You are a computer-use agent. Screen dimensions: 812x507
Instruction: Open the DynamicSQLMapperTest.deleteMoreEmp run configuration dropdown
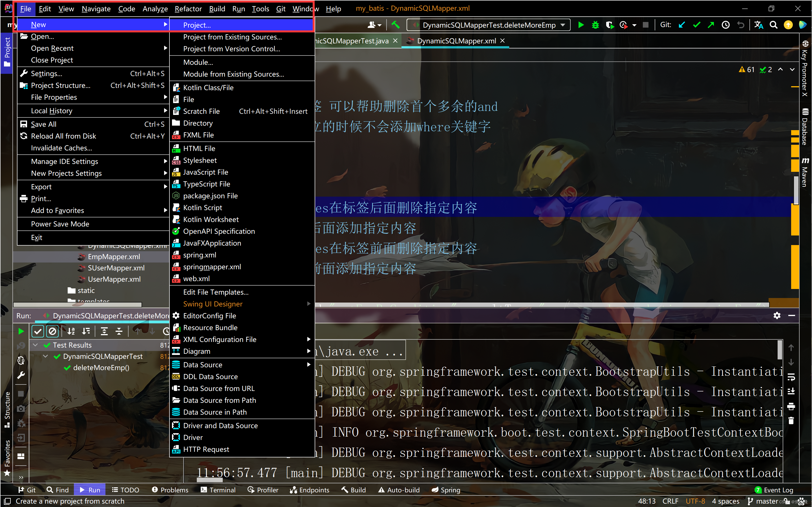(489, 25)
